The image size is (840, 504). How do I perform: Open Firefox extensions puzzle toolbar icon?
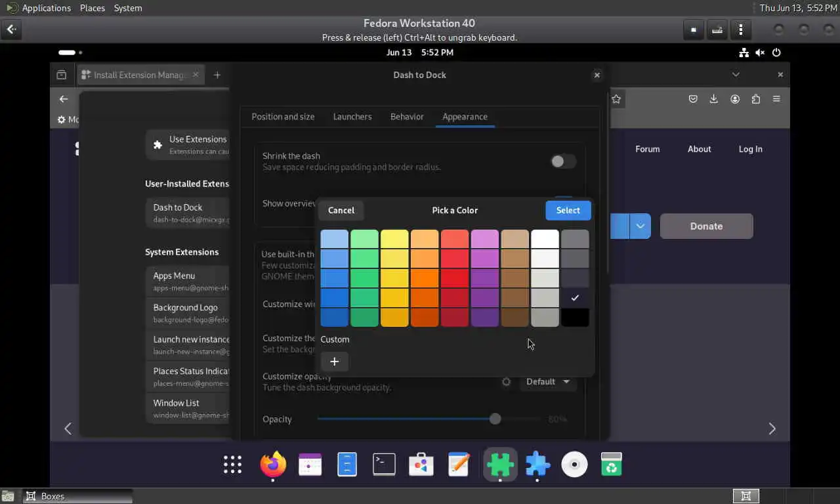[x=756, y=99]
